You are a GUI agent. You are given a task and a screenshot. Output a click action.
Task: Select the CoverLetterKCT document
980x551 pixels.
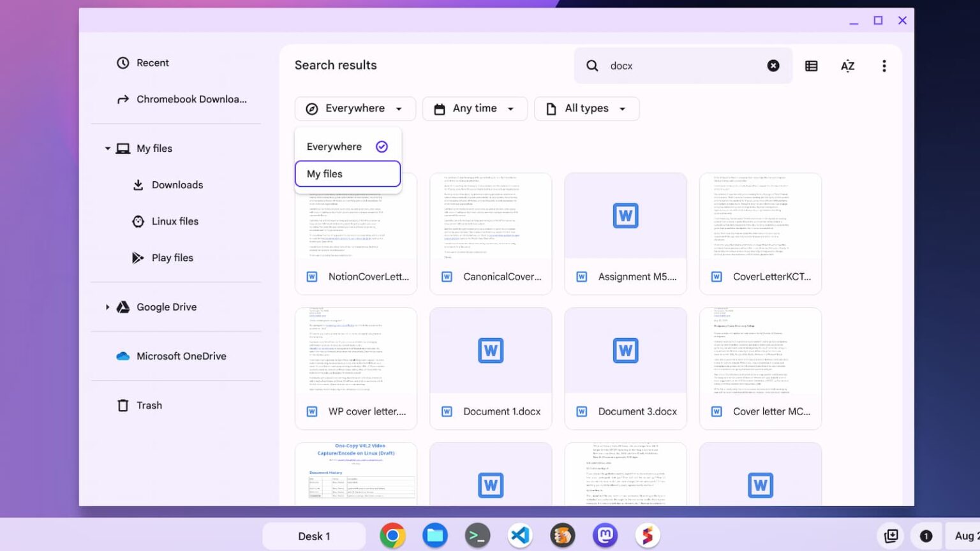(x=760, y=234)
